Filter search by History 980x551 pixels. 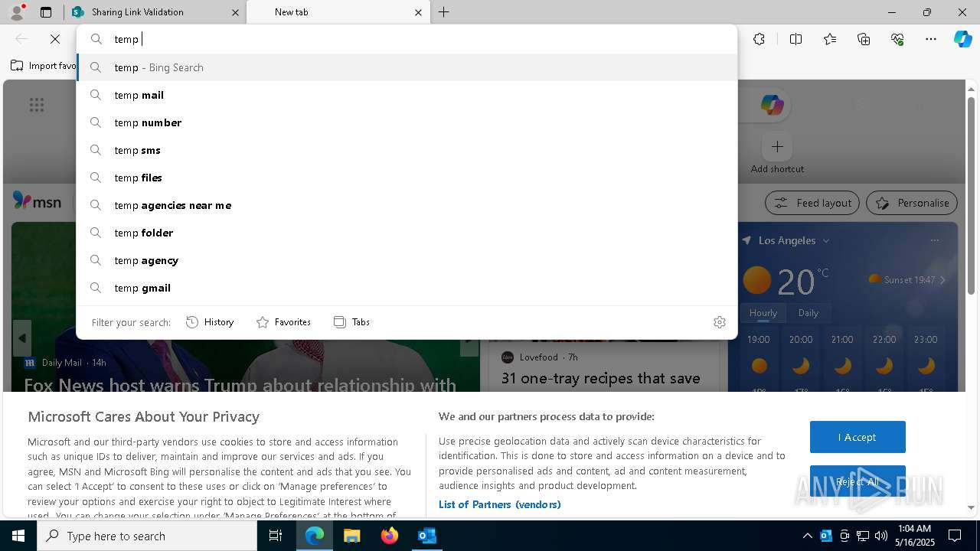(x=210, y=322)
